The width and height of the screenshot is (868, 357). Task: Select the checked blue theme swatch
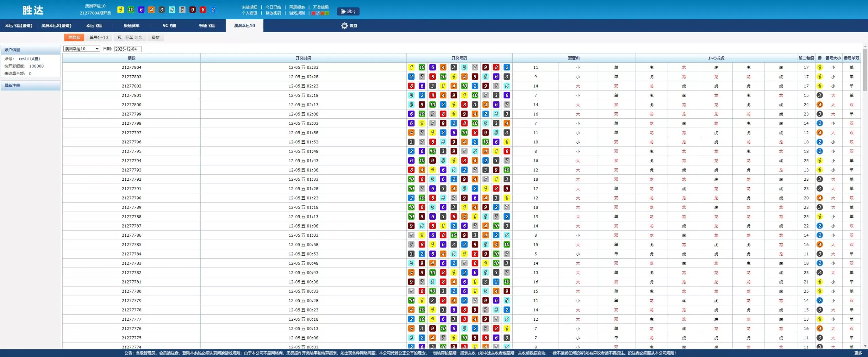[318, 13]
